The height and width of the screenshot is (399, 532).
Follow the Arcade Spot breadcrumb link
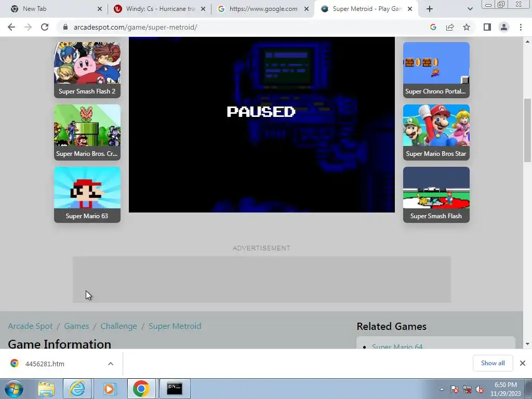click(x=30, y=326)
